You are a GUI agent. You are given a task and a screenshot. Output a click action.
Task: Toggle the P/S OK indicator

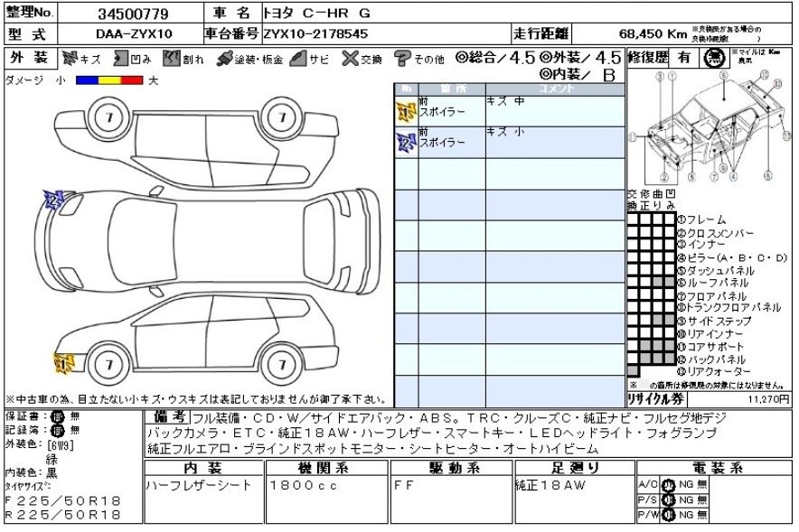(x=669, y=499)
